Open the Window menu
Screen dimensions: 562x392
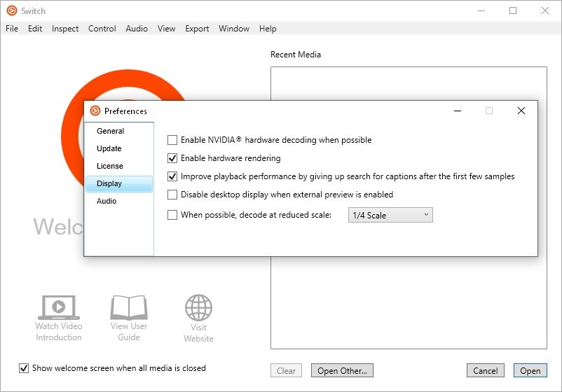click(234, 29)
